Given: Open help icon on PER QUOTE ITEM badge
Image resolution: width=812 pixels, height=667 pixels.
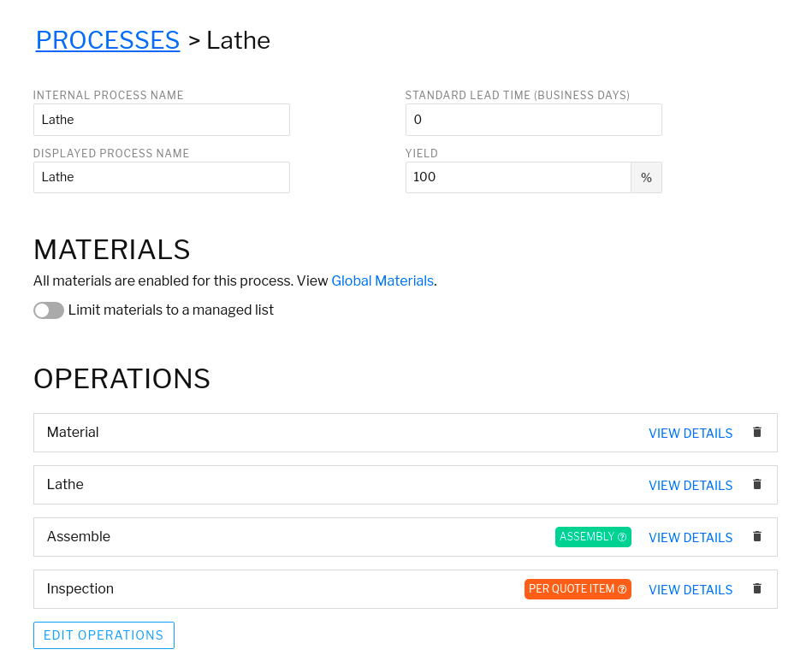Looking at the screenshot, I should [x=624, y=588].
